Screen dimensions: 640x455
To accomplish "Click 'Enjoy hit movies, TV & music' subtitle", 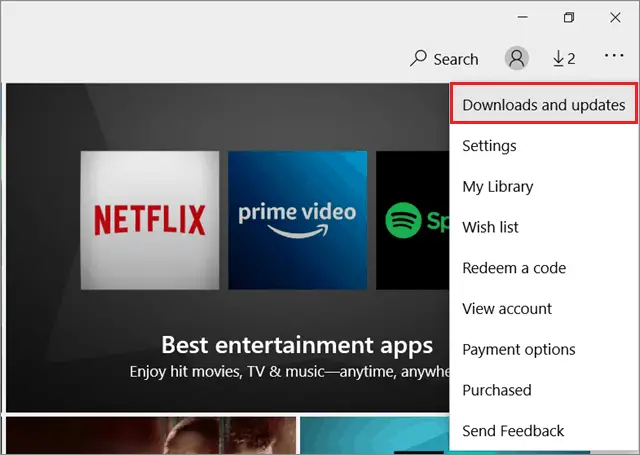I will [289, 372].
